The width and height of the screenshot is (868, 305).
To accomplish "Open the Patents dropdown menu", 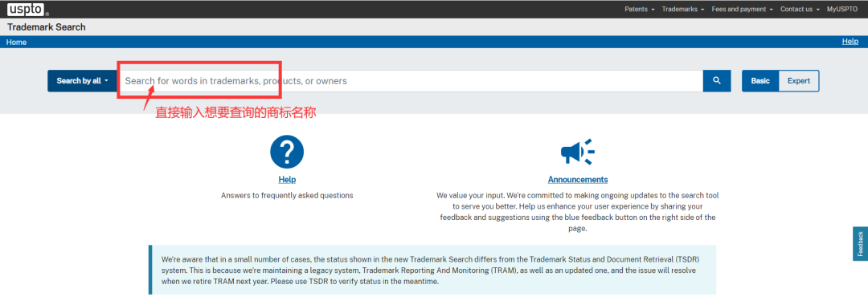I will (640, 10).
